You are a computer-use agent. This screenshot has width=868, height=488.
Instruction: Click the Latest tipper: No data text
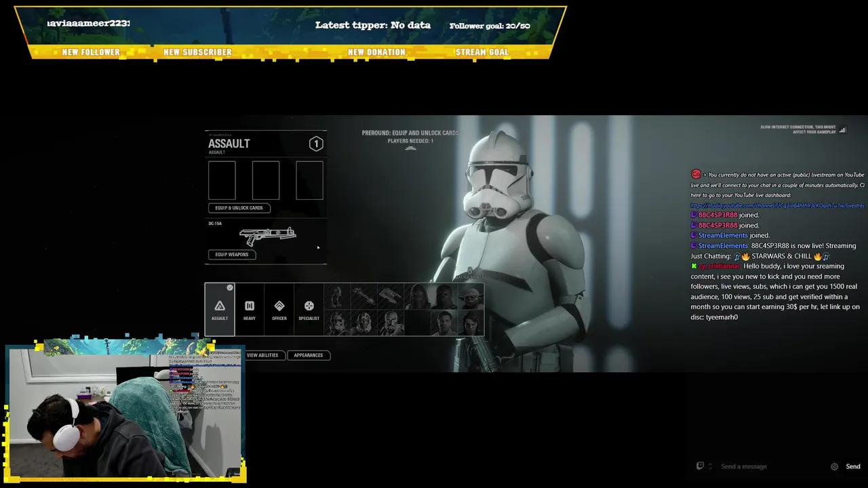[x=373, y=25]
